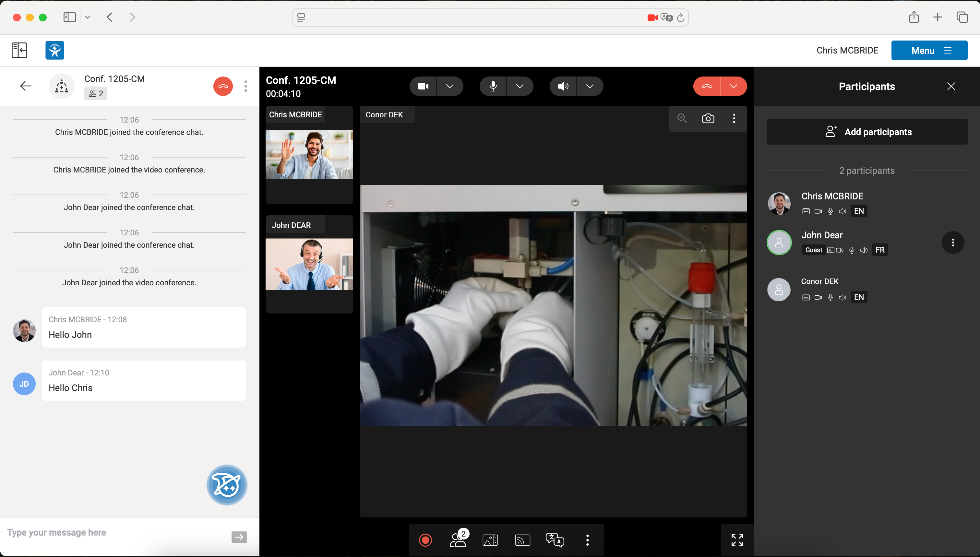Hang up using chat header red button
This screenshot has width=980, height=557.
point(223,87)
